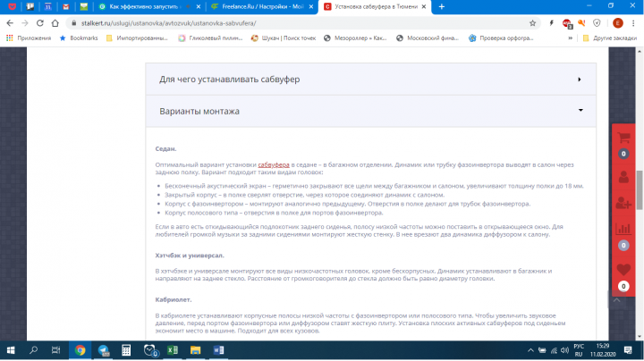The width and height of the screenshot is (644, 361).
Task: Open the volume speaker tray icon
Action: [564, 350]
